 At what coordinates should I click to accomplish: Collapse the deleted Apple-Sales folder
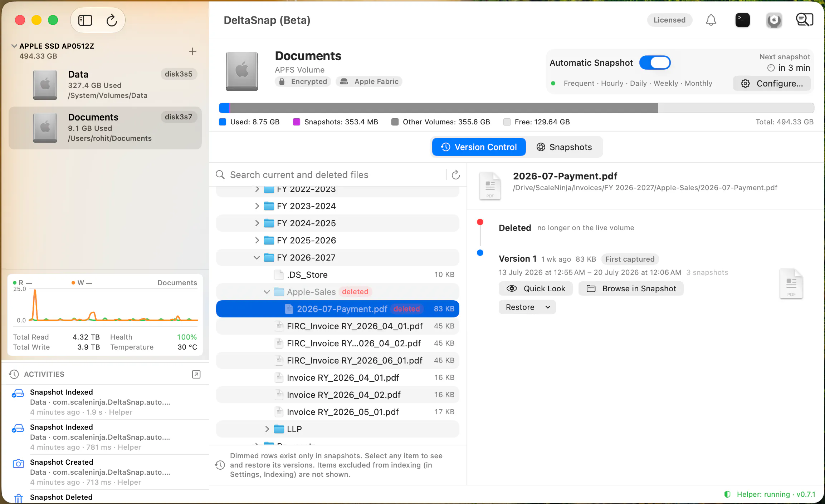tap(267, 292)
